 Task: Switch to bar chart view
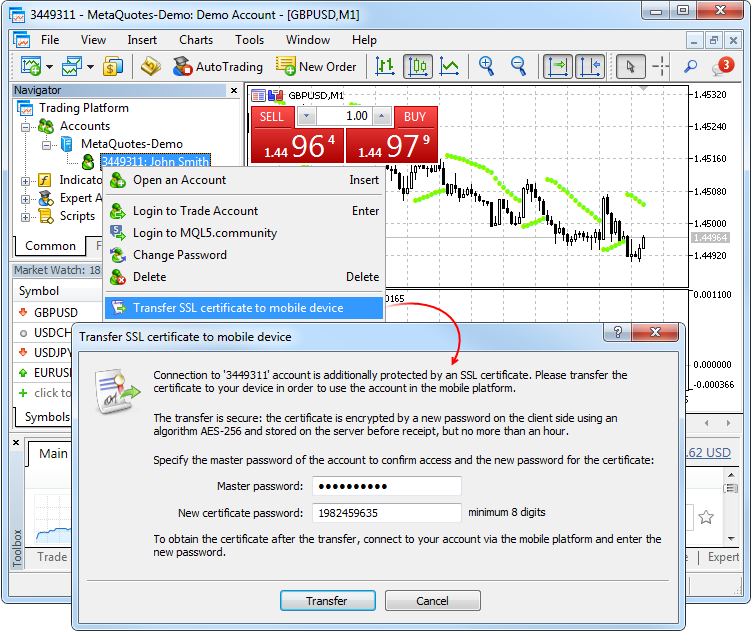coord(385,66)
